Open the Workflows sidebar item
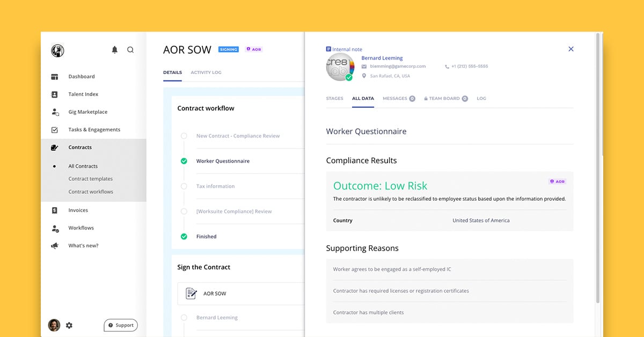644x337 pixels. (x=81, y=228)
